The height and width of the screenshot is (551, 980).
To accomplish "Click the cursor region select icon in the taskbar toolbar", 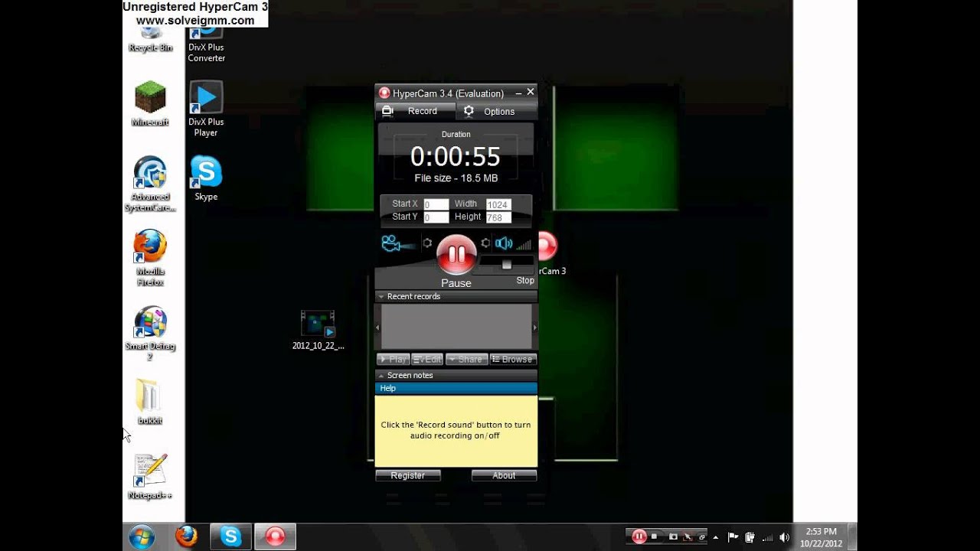I will (x=688, y=536).
